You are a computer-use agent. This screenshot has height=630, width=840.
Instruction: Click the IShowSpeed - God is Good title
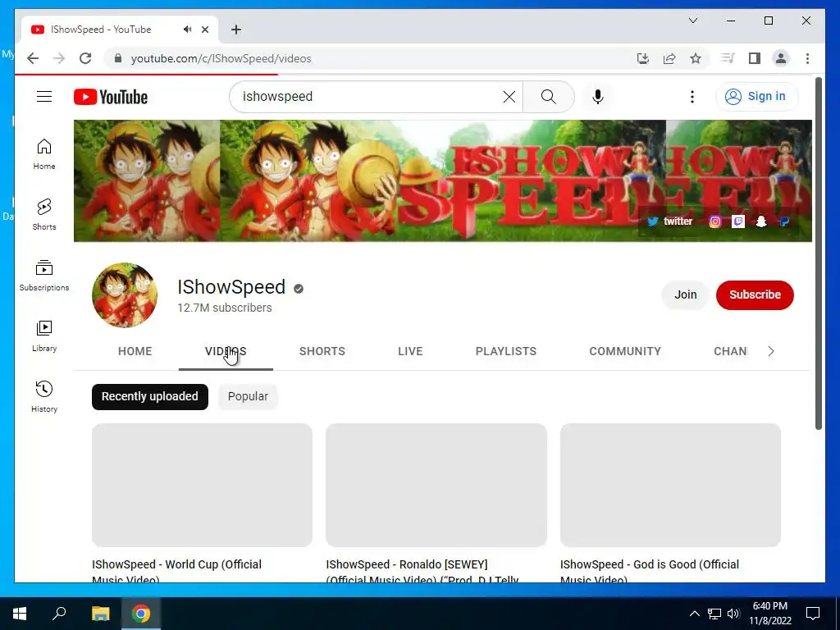[x=650, y=570]
